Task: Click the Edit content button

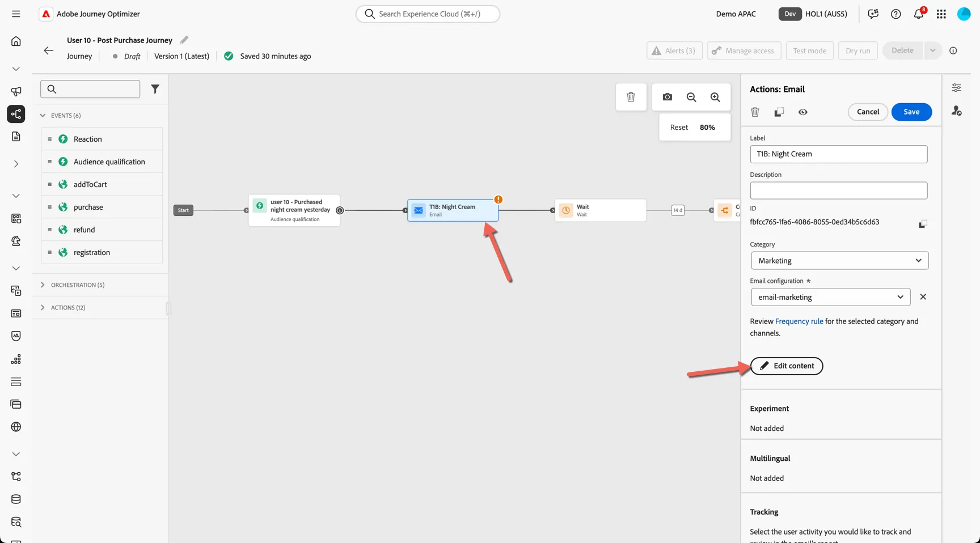Action: coord(787,366)
